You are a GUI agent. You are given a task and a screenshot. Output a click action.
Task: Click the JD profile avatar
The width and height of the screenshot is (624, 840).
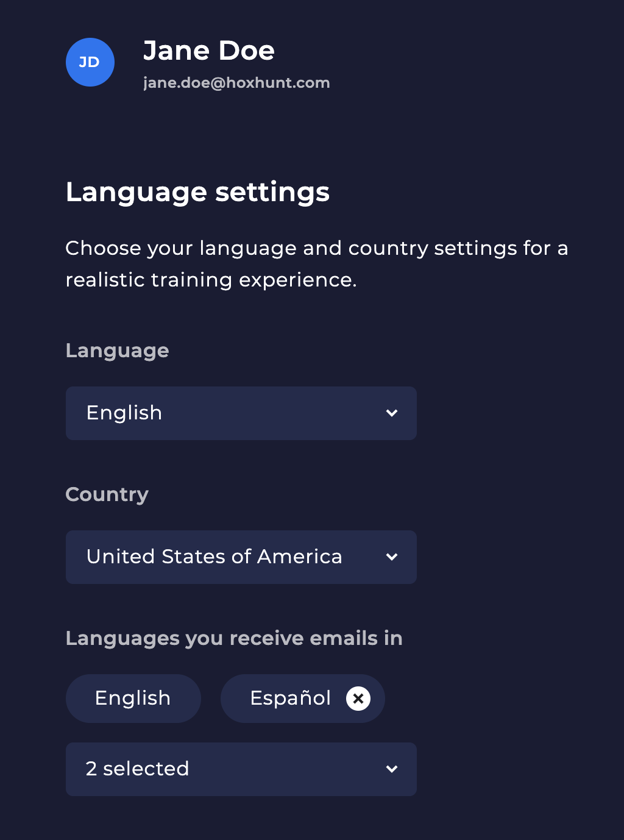pyautogui.click(x=90, y=62)
